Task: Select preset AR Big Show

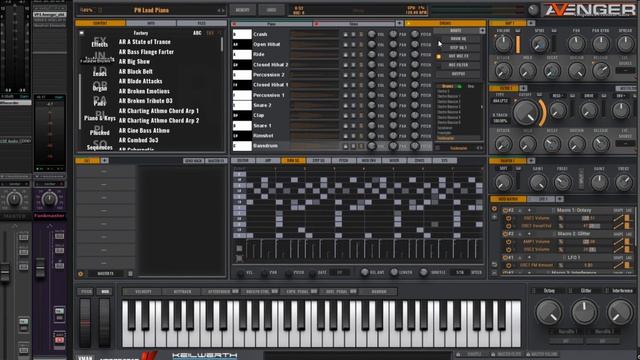Action: point(134,62)
